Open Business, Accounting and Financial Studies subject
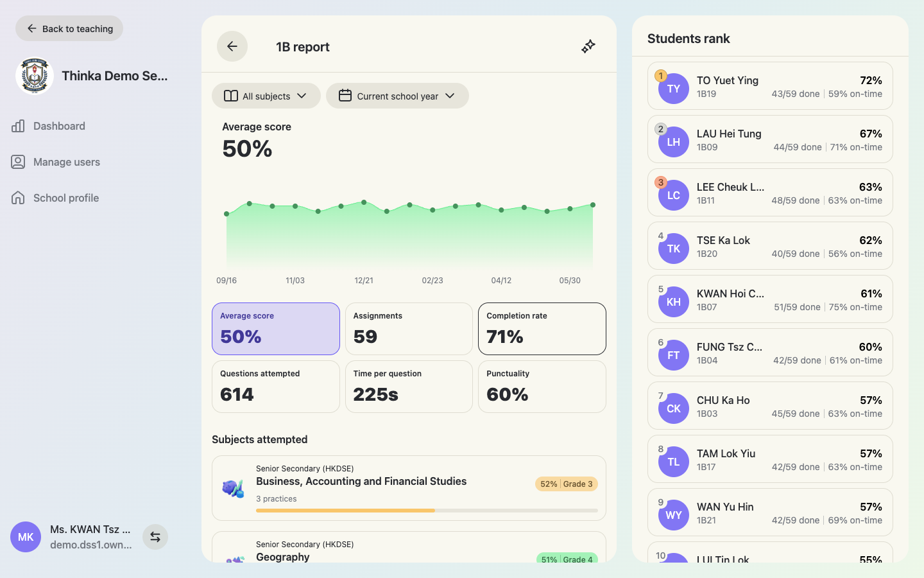 pyautogui.click(x=409, y=488)
